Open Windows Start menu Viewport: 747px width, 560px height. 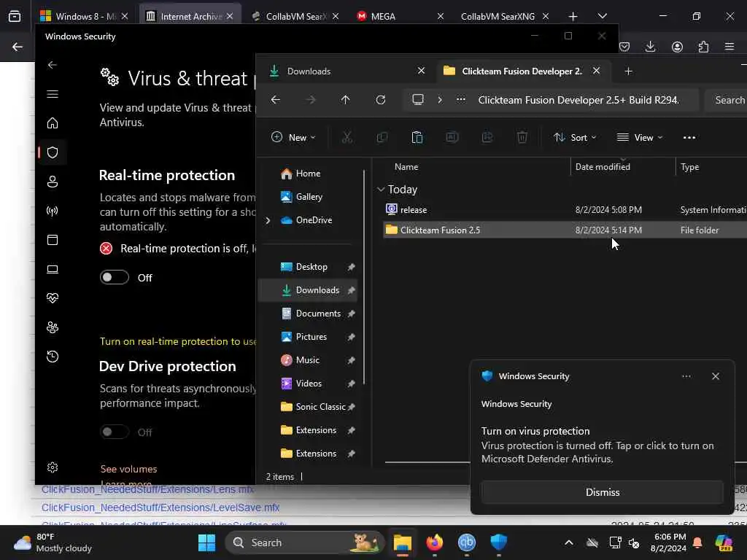[206, 542]
